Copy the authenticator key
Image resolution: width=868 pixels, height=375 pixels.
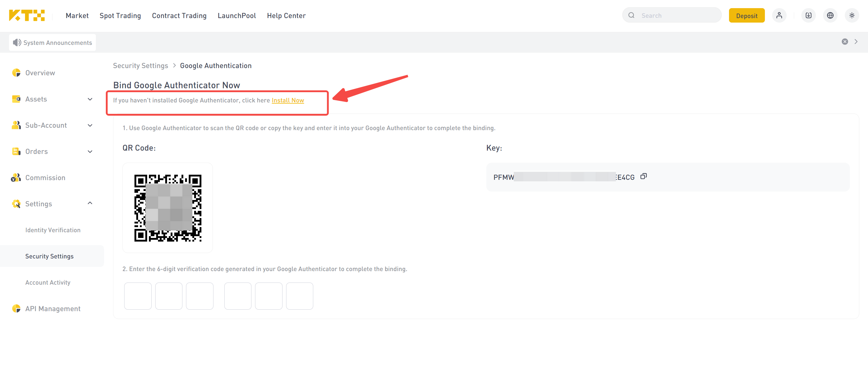(643, 177)
